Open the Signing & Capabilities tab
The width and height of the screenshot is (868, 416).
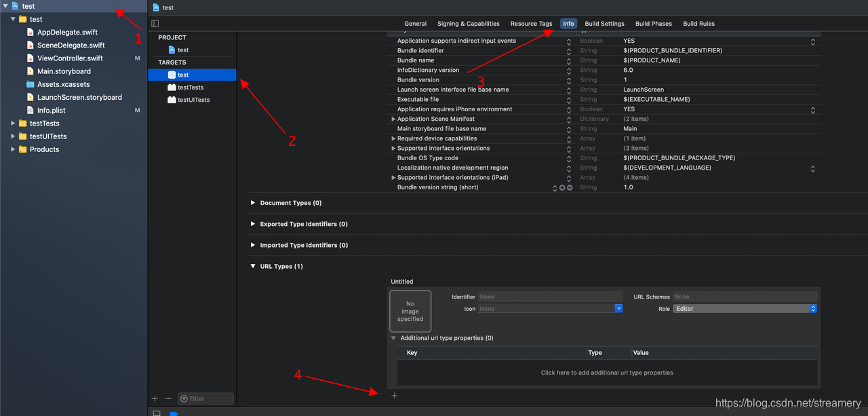(x=469, y=24)
